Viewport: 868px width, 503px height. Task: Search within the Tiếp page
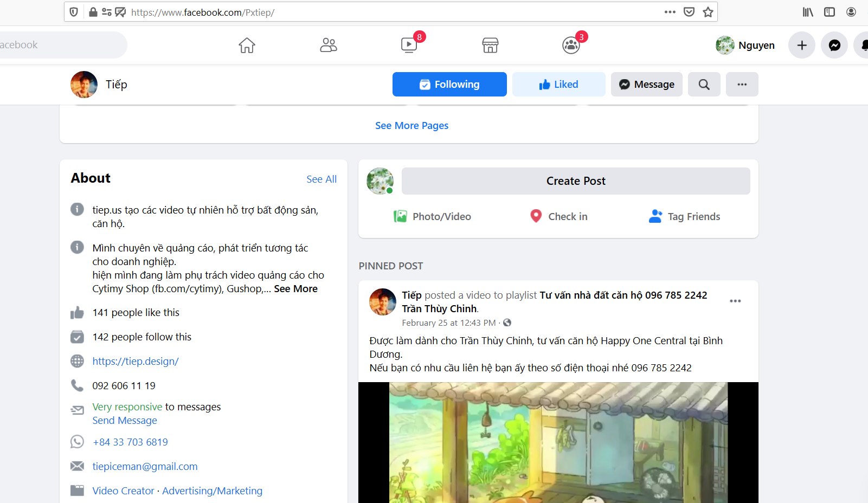click(704, 84)
